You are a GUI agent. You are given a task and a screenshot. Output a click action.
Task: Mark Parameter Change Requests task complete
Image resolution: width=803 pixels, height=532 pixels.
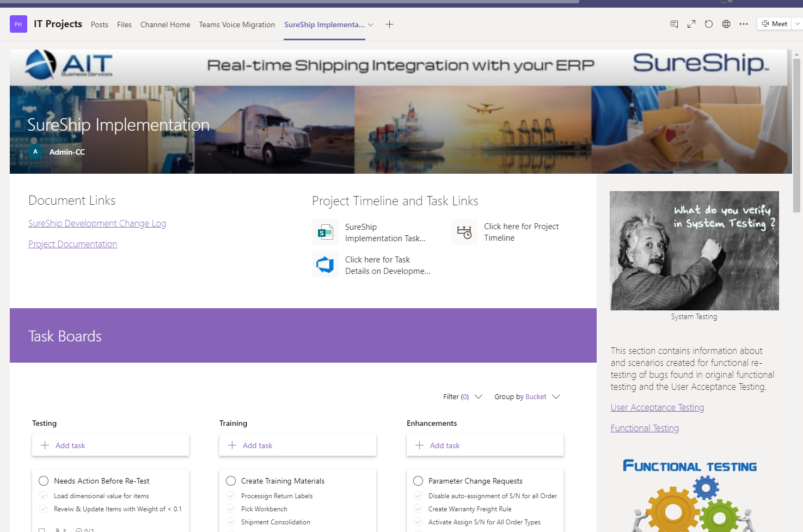pyautogui.click(x=418, y=481)
